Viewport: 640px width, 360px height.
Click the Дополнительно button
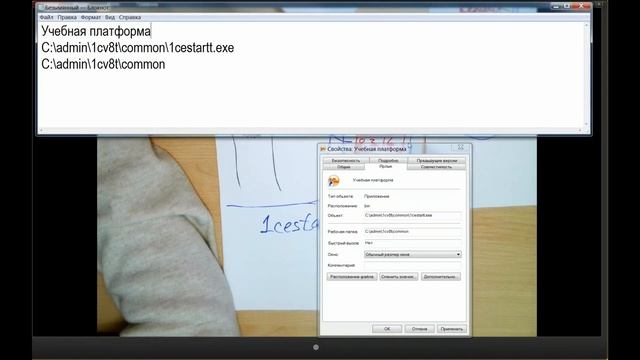click(x=441, y=277)
